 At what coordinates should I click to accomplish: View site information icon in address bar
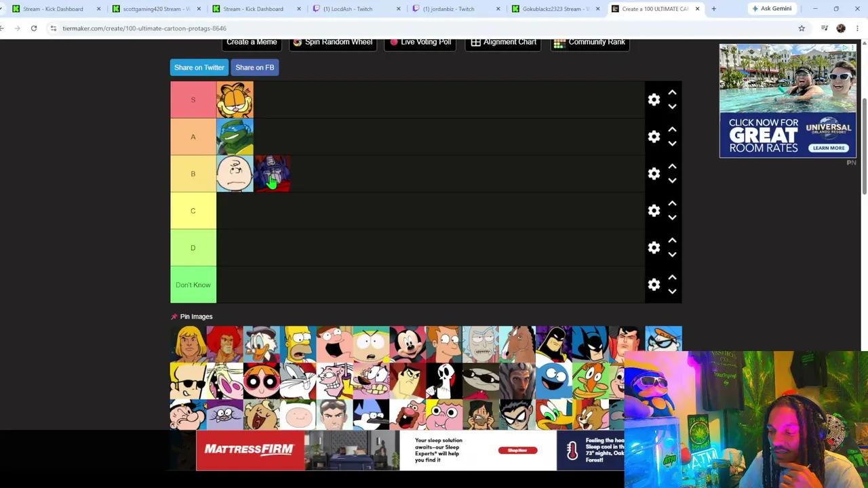(53, 28)
